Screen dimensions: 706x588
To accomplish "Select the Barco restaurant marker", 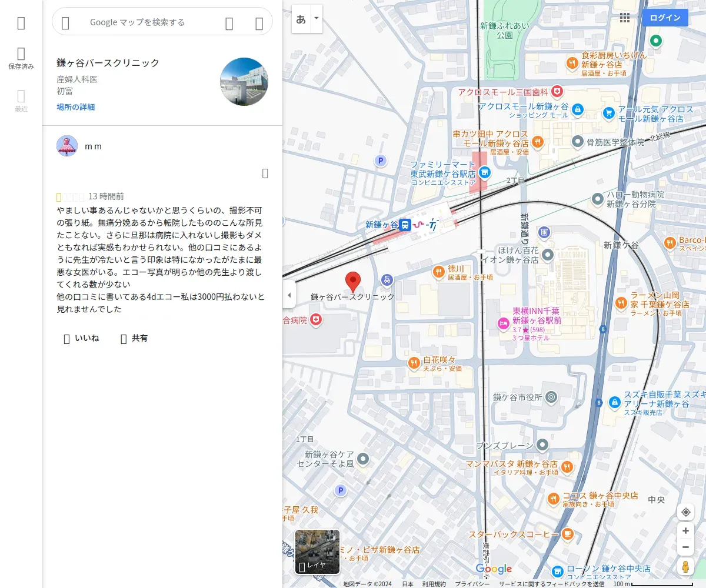I will (x=670, y=242).
